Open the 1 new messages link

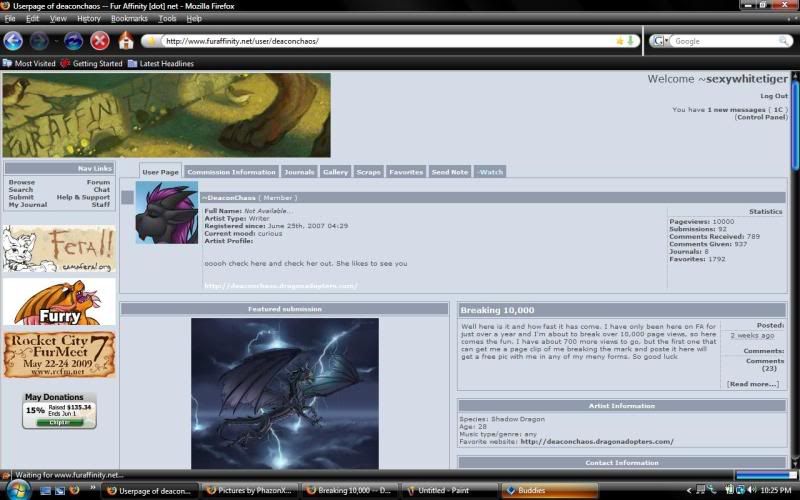[736, 110]
